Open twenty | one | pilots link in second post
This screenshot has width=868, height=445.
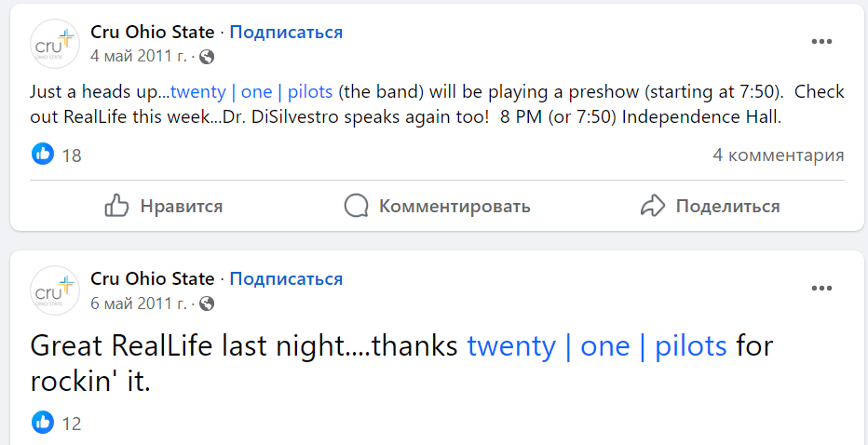(x=597, y=346)
